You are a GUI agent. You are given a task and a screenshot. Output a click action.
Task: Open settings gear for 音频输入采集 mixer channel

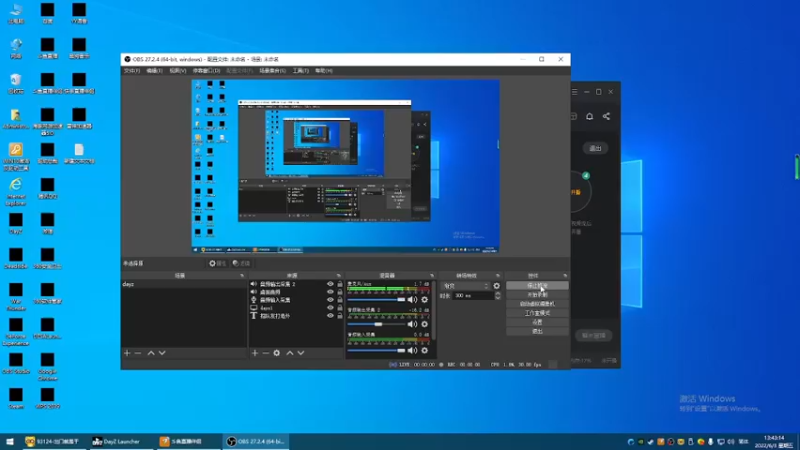click(424, 351)
